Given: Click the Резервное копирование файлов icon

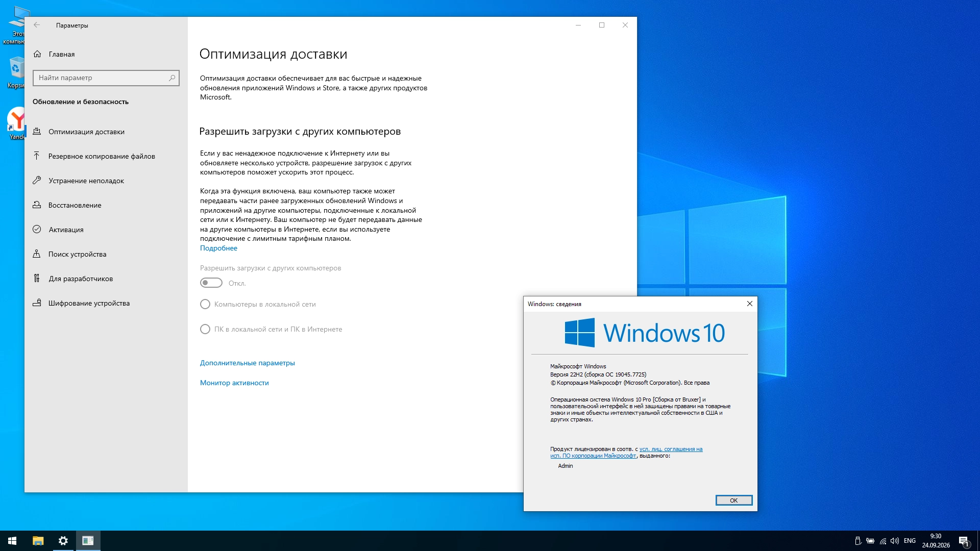Looking at the screenshot, I should [37, 156].
